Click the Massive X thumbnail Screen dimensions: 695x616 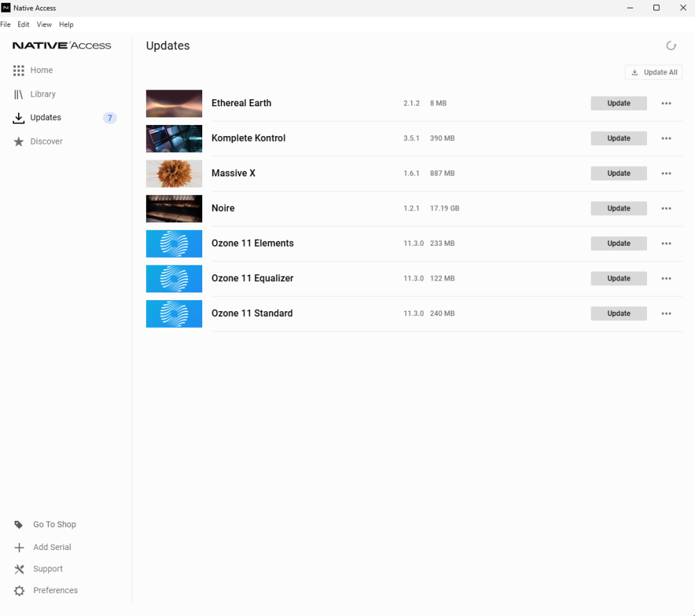pyautogui.click(x=174, y=174)
